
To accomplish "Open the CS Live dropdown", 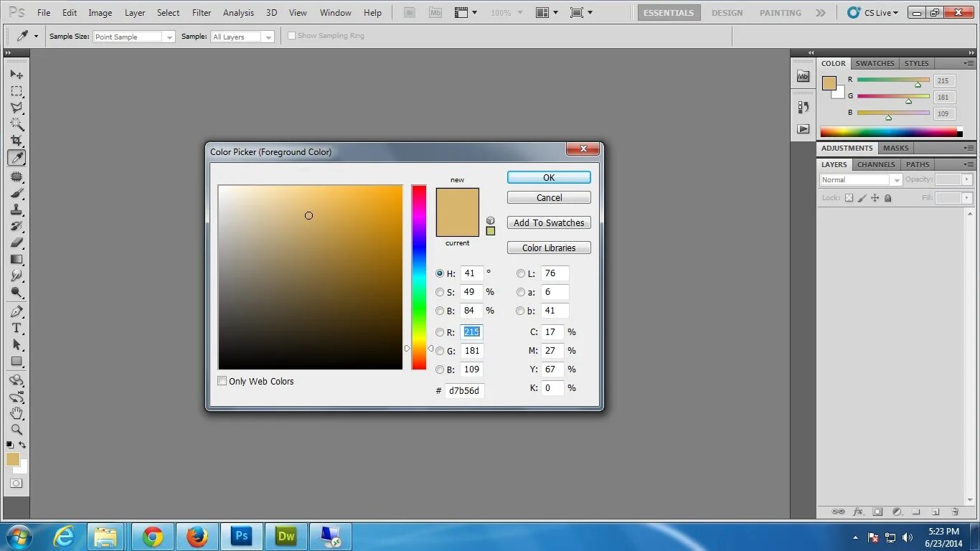I will tap(873, 12).
